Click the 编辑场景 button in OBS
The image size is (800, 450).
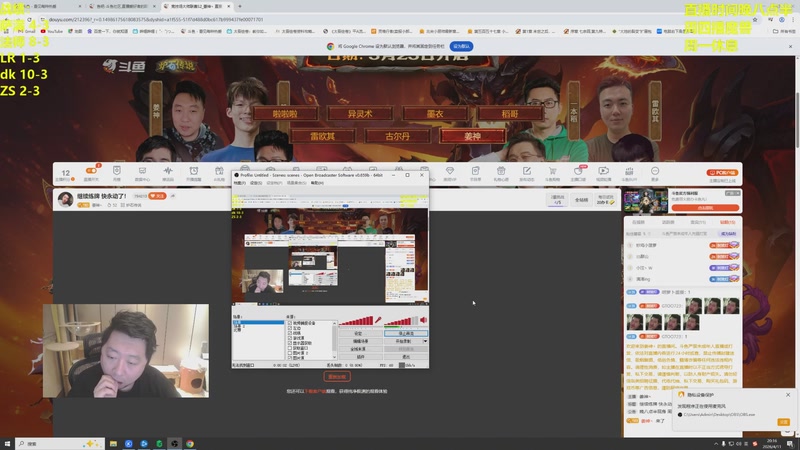pyautogui.click(x=361, y=341)
